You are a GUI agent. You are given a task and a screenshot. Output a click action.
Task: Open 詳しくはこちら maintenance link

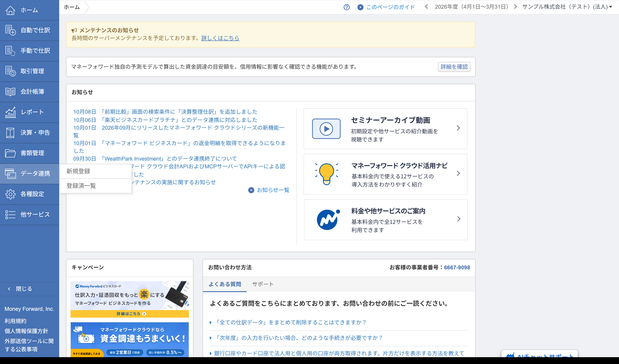click(x=220, y=38)
